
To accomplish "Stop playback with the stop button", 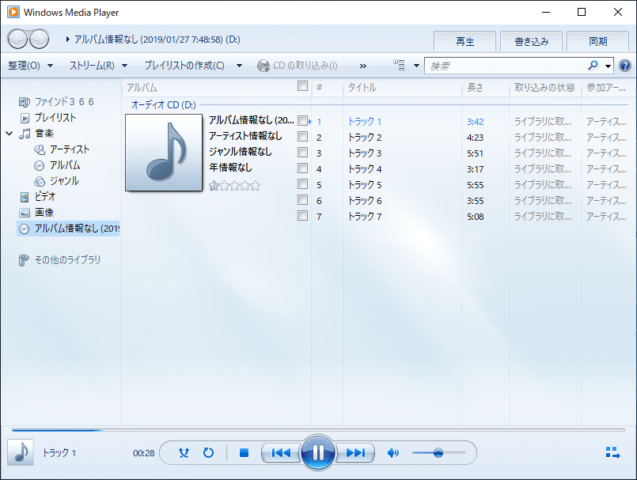I will click(244, 452).
